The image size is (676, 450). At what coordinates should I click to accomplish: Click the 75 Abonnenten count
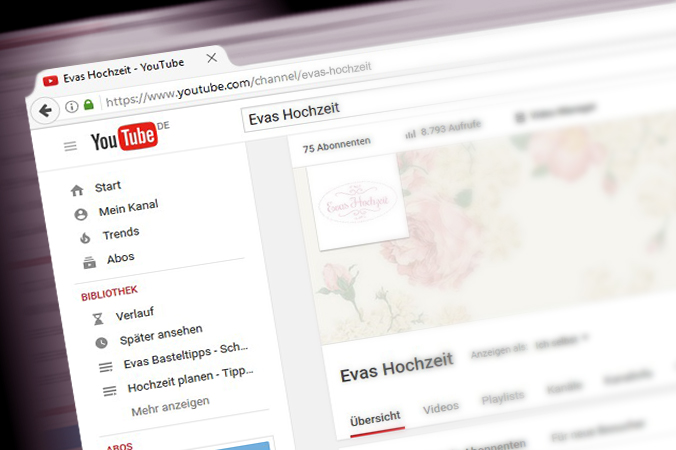point(337,145)
